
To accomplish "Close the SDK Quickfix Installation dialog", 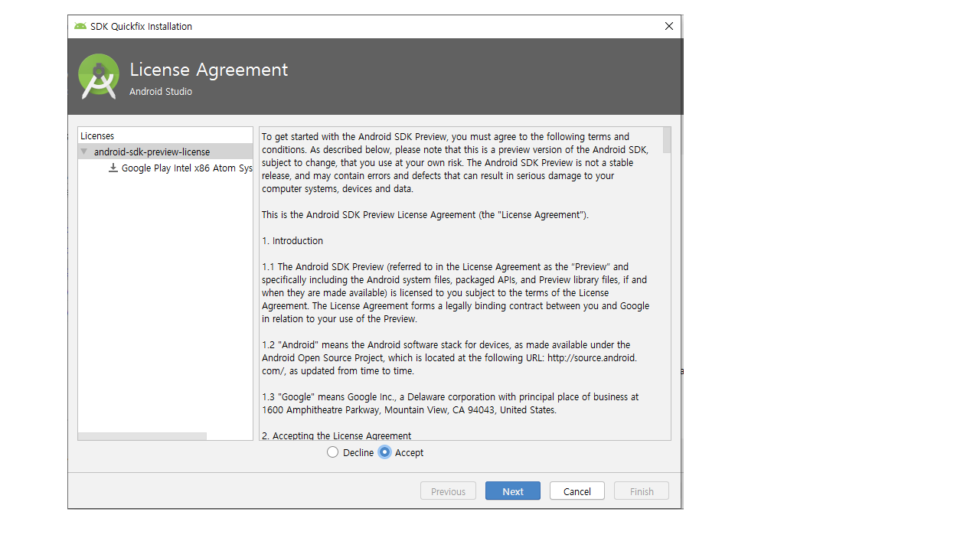I will (x=668, y=26).
